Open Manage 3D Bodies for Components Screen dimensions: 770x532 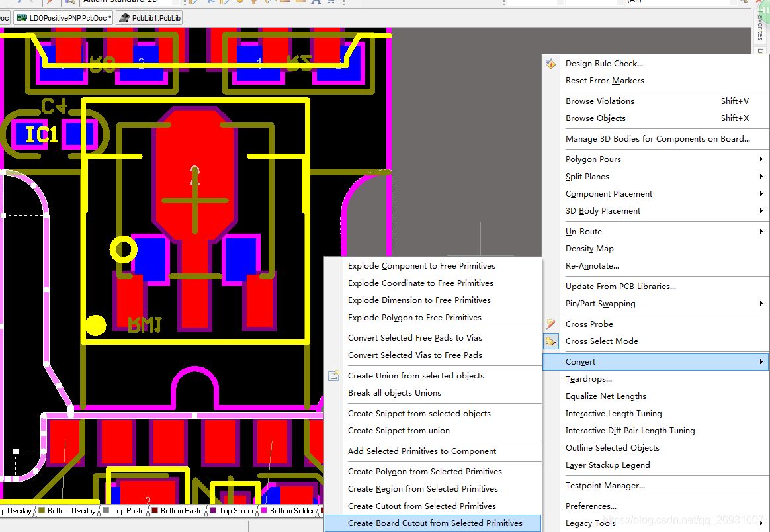[x=655, y=139]
